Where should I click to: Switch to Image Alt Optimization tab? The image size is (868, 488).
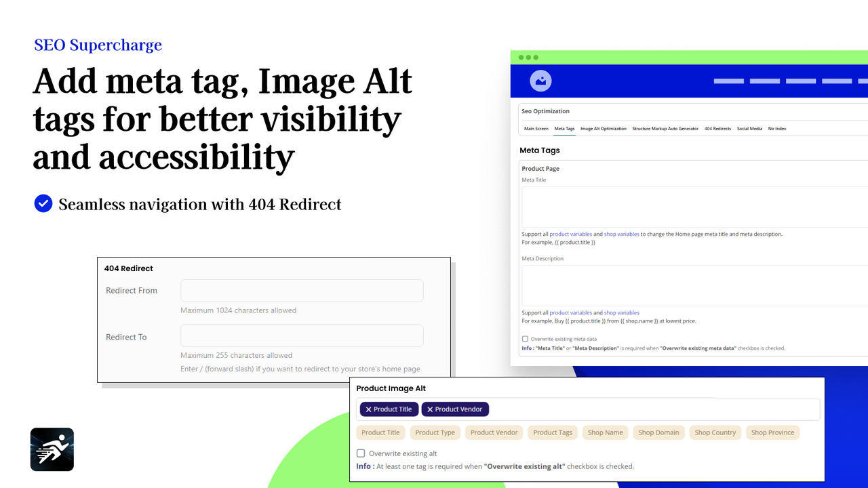click(604, 129)
